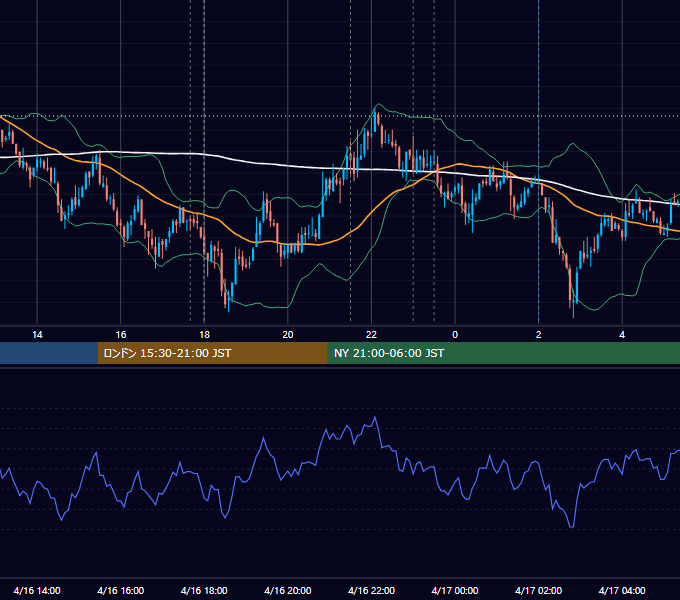The height and width of the screenshot is (600, 680).
Task: Click the 0 hour label on the axis
Action: (455, 335)
